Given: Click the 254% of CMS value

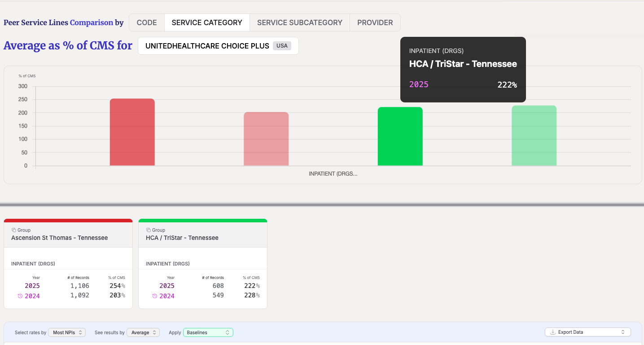Looking at the screenshot, I should pos(117,286).
